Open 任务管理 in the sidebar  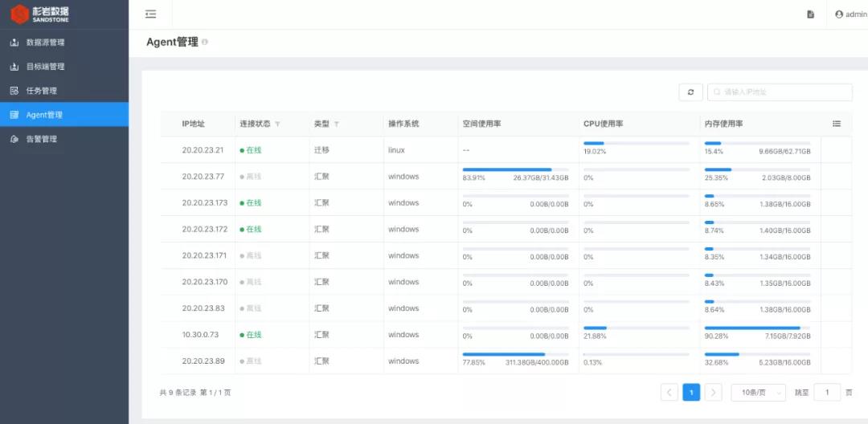click(x=64, y=91)
